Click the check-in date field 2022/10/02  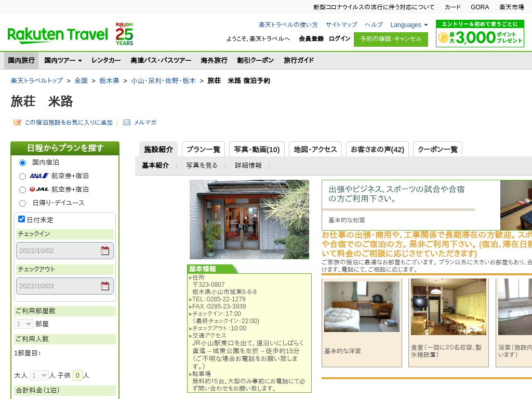[65, 251]
